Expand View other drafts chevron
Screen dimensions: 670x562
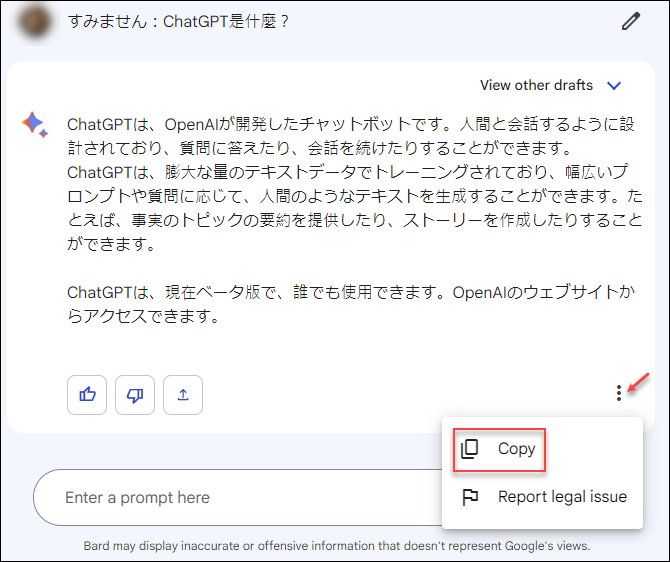[x=614, y=85]
